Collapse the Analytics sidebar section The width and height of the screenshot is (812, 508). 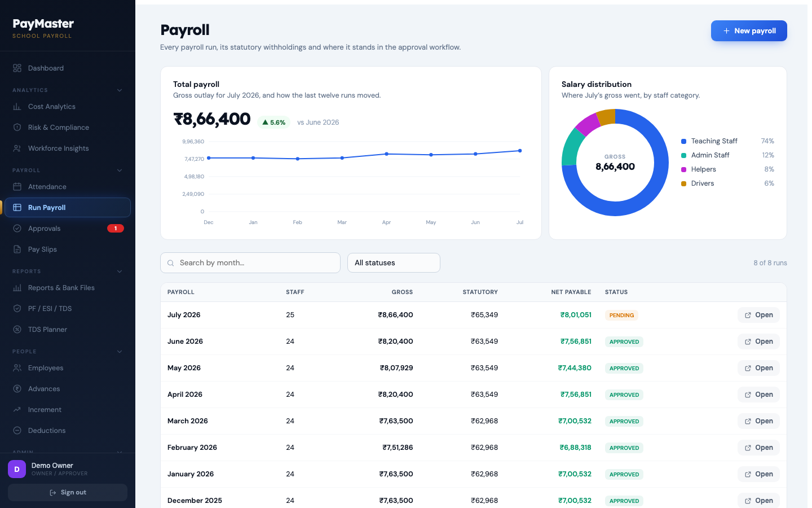120,90
